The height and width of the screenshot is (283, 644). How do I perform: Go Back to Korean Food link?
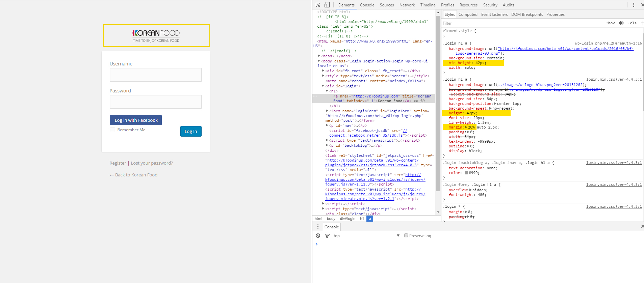133,175
